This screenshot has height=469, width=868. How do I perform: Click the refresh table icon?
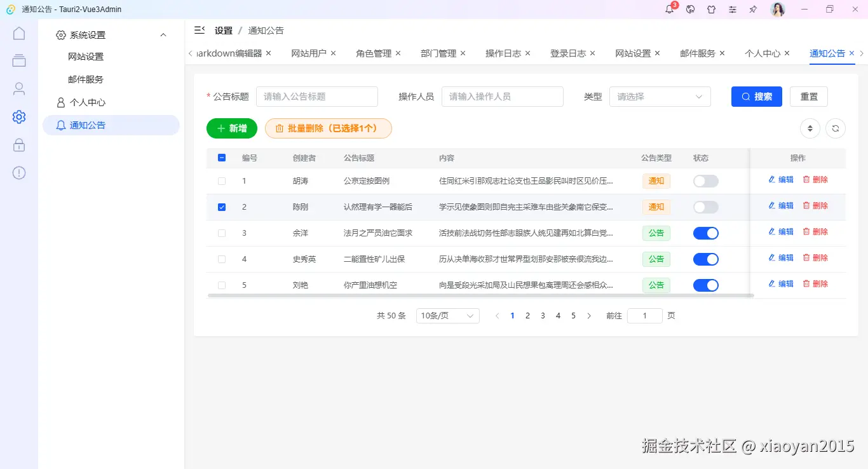(x=835, y=128)
